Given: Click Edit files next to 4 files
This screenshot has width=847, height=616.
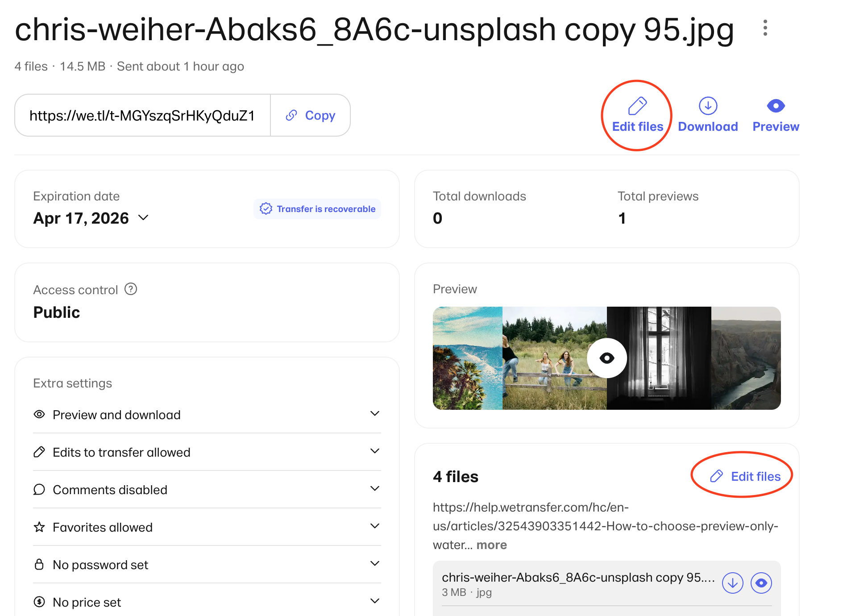Looking at the screenshot, I should coord(745,476).
